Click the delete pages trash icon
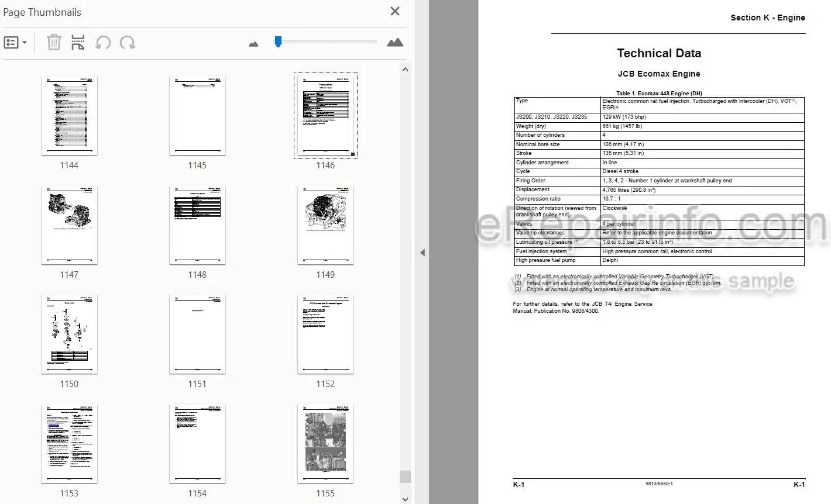The height and width of the screenshot is (504, 831). pos(54,42)
